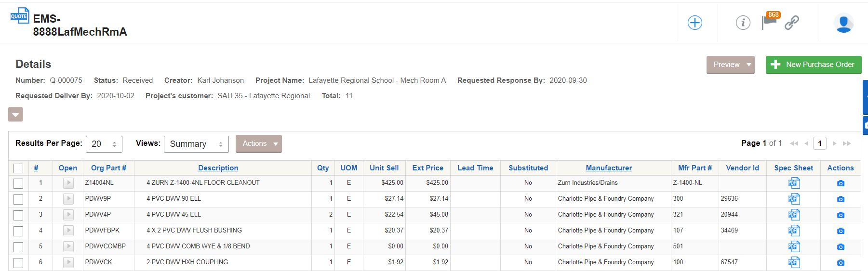Viewport: 868px width, 271px height.
Task: Sort by the Manufacturer column header
Action: click(609, 168)
